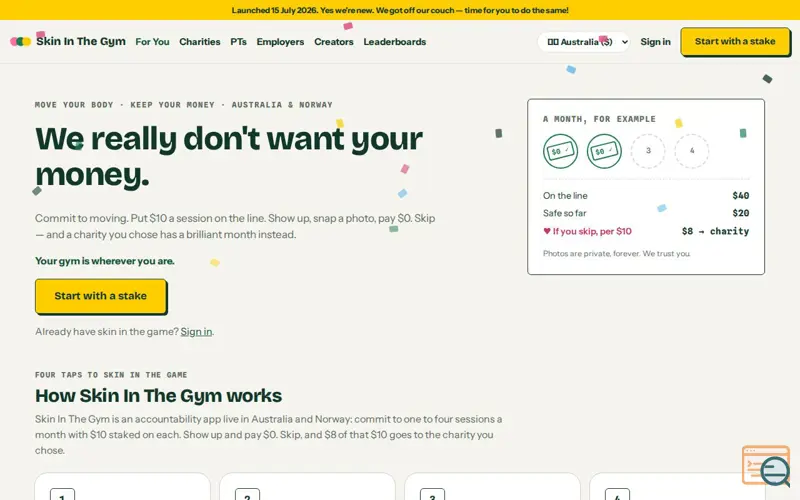800x500 pixels.
Task: Click the header Start with a stake button
Action: (x=735, y=41)
